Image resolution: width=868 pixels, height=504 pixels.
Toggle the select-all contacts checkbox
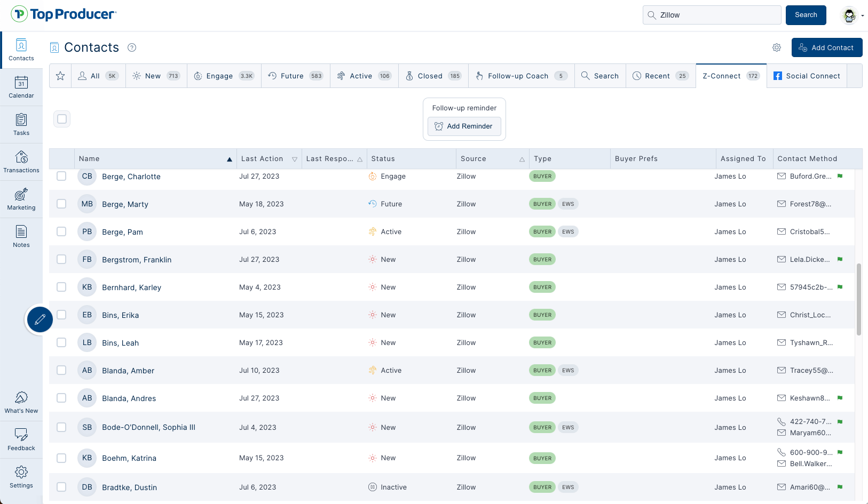[61, 119]
